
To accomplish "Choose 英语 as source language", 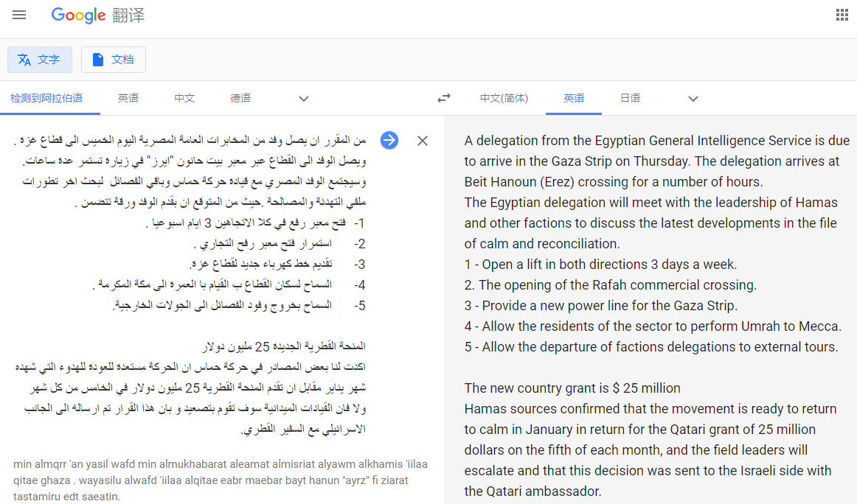I will (x=128, y=98).
